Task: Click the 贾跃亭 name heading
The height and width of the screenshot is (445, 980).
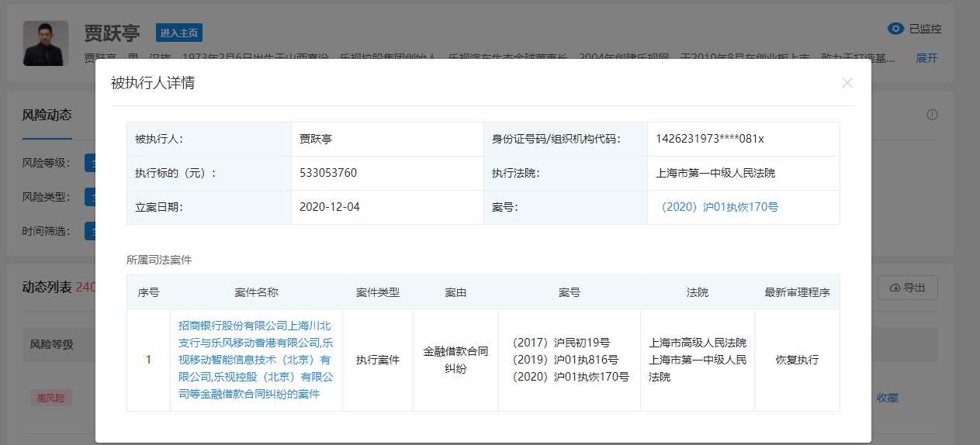Action: [x=112, y=33]
